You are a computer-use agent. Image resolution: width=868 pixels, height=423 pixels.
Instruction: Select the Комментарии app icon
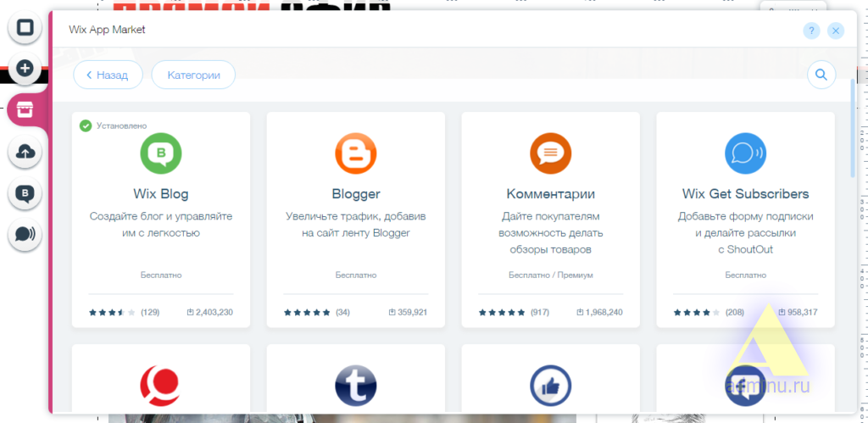(550, 153)
